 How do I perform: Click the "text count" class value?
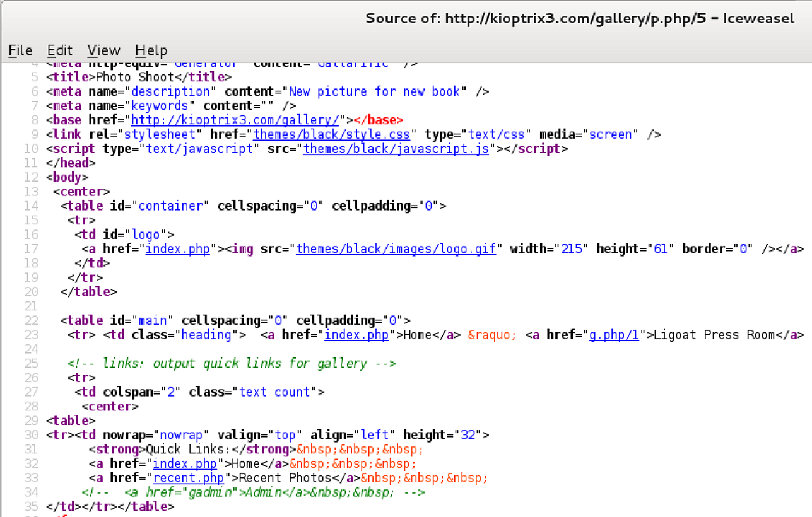click(275, 392)
